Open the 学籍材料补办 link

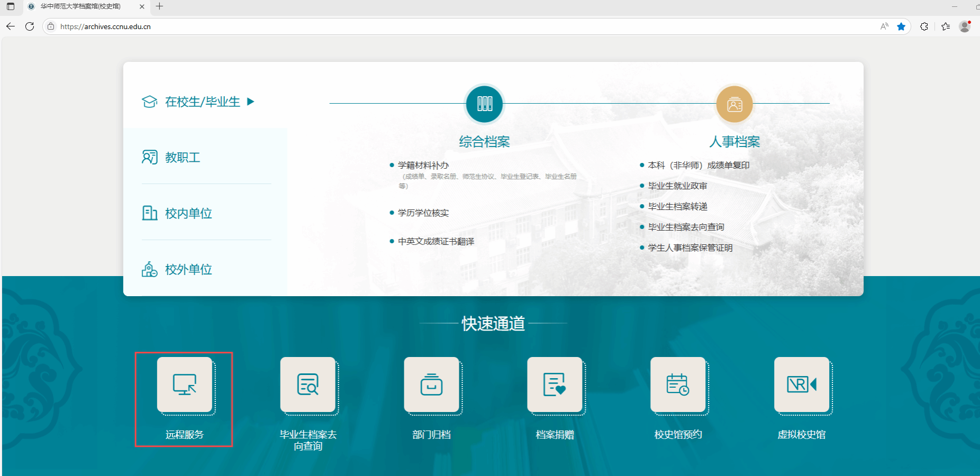[x=423, y=166]
